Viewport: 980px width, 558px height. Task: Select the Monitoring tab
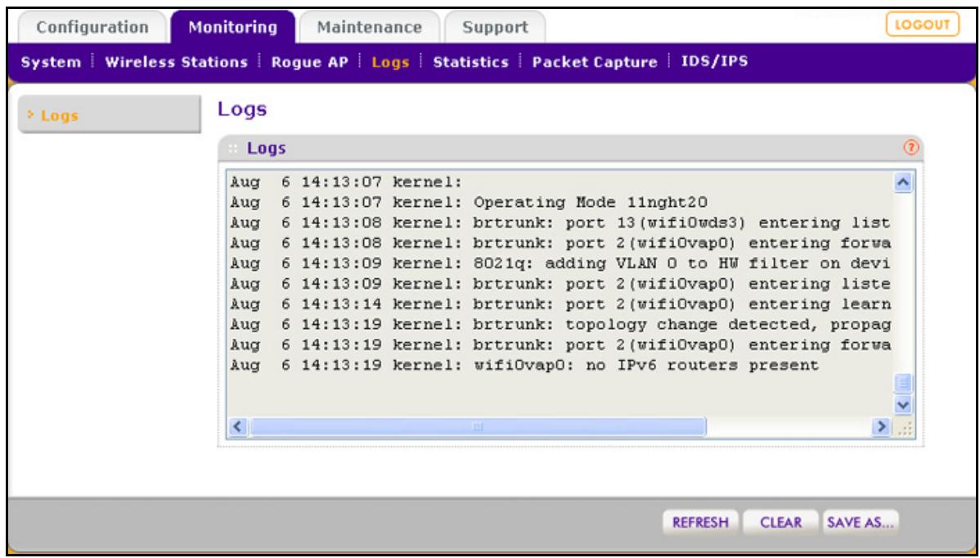(232, 28)
